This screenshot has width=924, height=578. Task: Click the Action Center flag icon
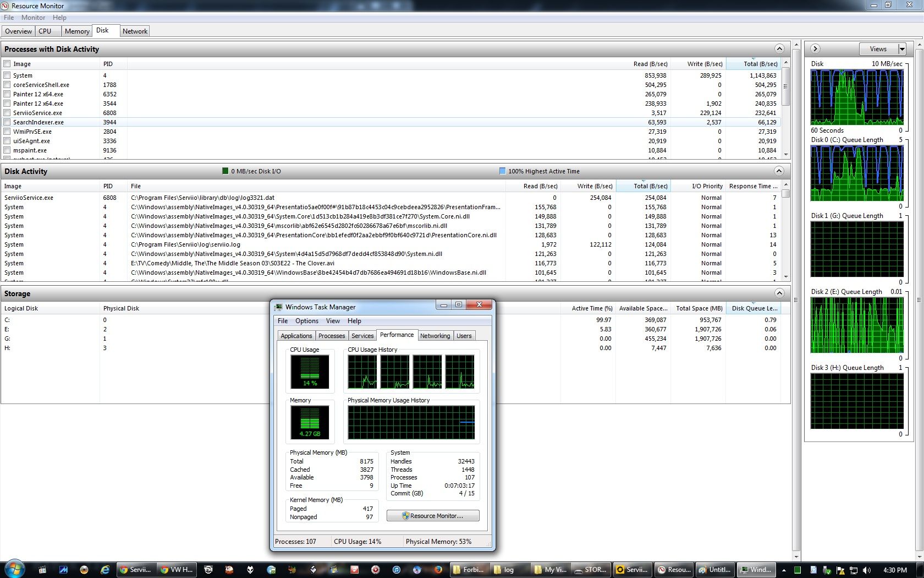[x=840, y=570]
